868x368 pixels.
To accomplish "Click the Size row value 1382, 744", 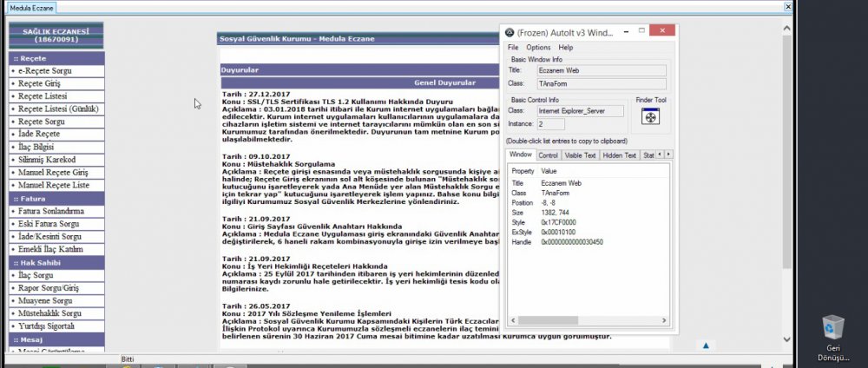I will pos(555,213).
